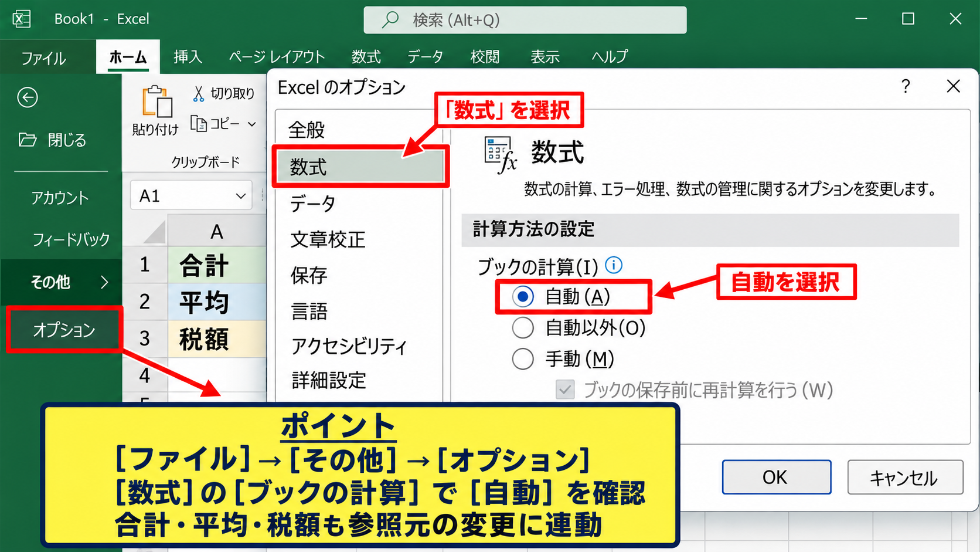Click オプション in backstage menu
This screenshot has width=980, height=552.
pos(64,330)
